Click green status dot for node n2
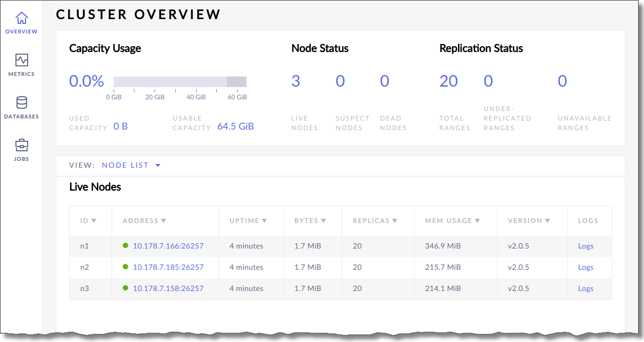Viewport: 644px width, 342px height. coord(125,267)
